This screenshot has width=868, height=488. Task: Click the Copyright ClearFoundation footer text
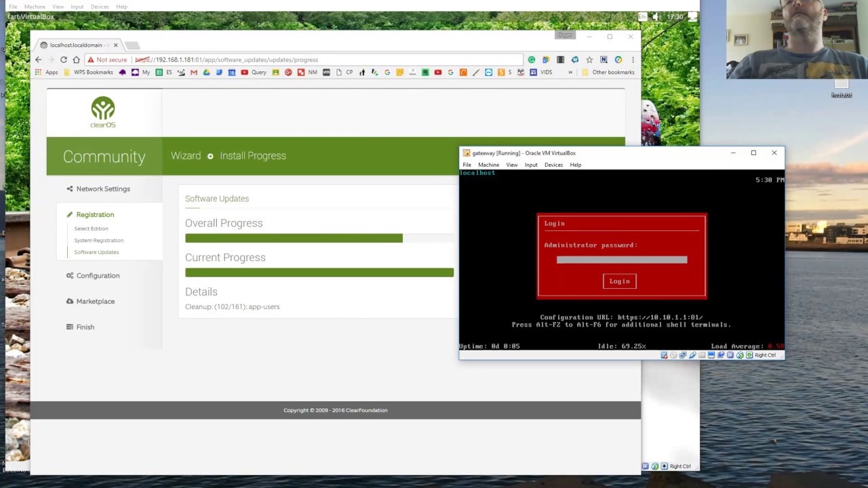335,410
